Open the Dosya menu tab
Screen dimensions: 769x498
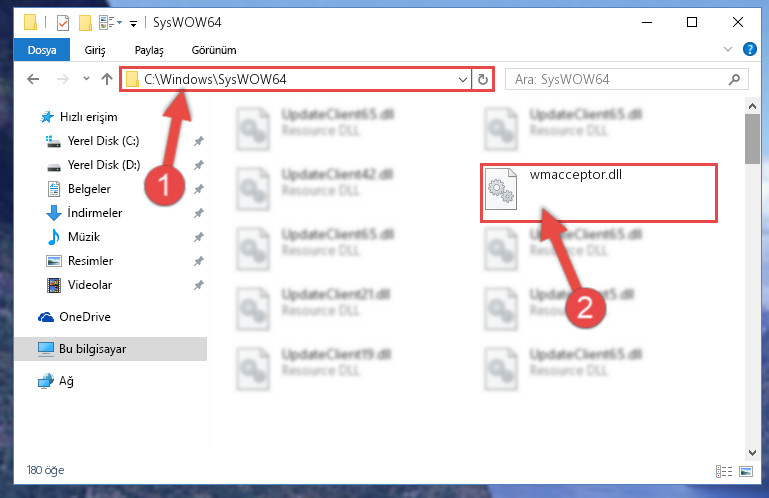[42, 50]
